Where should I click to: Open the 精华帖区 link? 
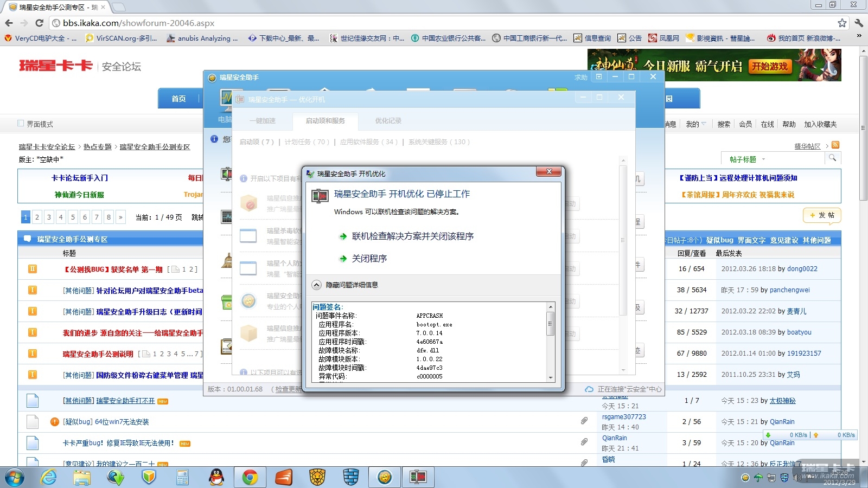pyautogui.click(x=808, y=146)
